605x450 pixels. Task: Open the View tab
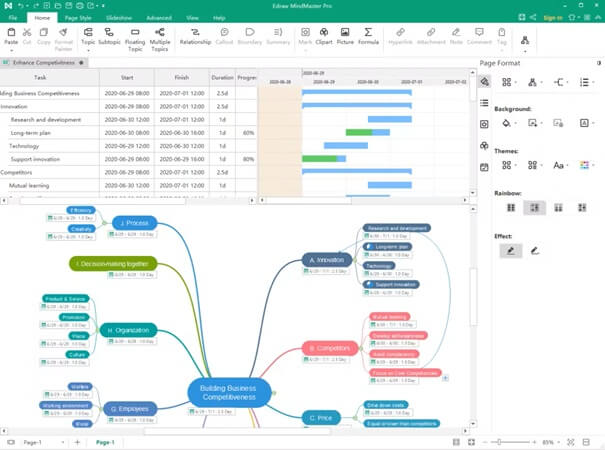[192, 18]
